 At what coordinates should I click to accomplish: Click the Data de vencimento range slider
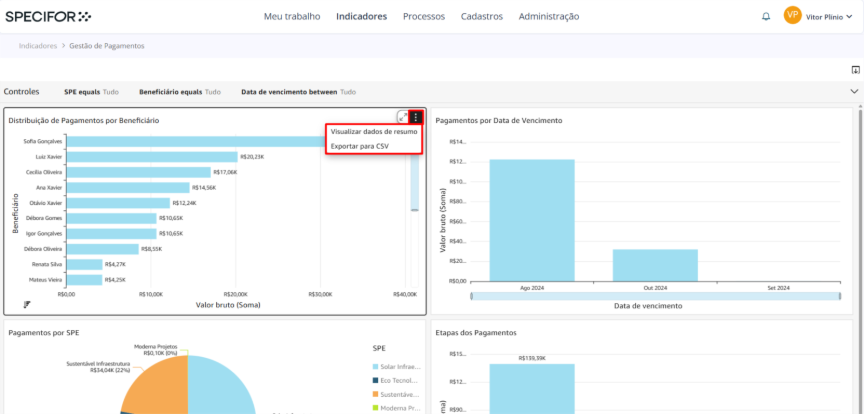coord(656,297)
